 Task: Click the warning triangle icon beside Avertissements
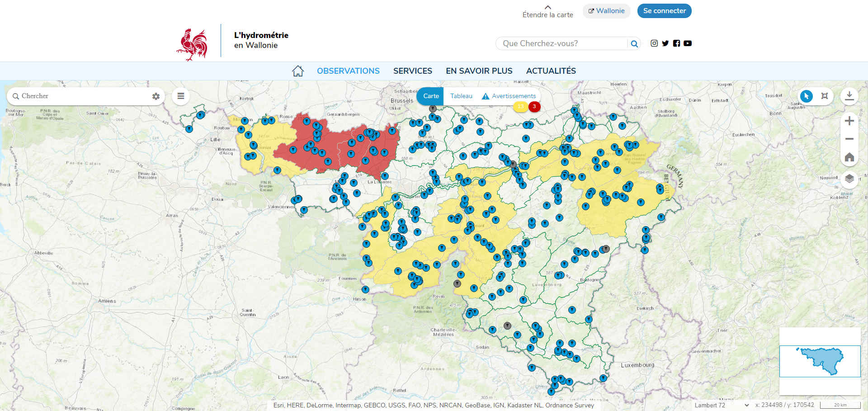tap(486, 96)
